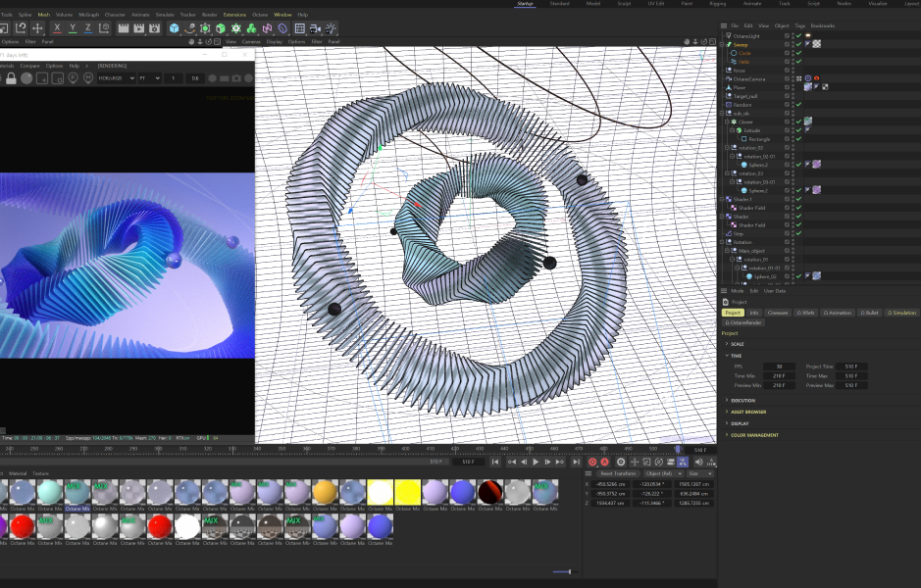Open the Size dropdown in coordinates panel
The height and width of the screenshot is (588, 921).
700,473
